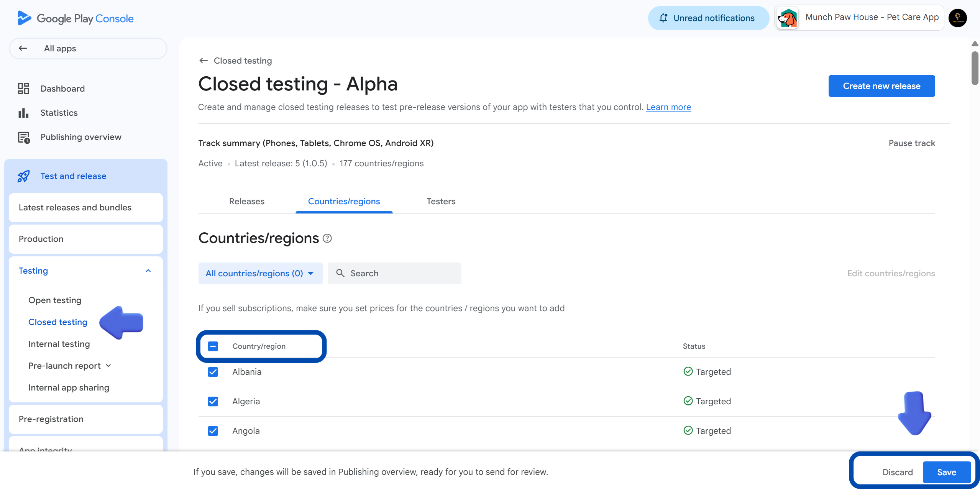Open the Dashboard from the sidebar
The height and width of the screenshot is (489, 980).
click(x=62, y=89)
